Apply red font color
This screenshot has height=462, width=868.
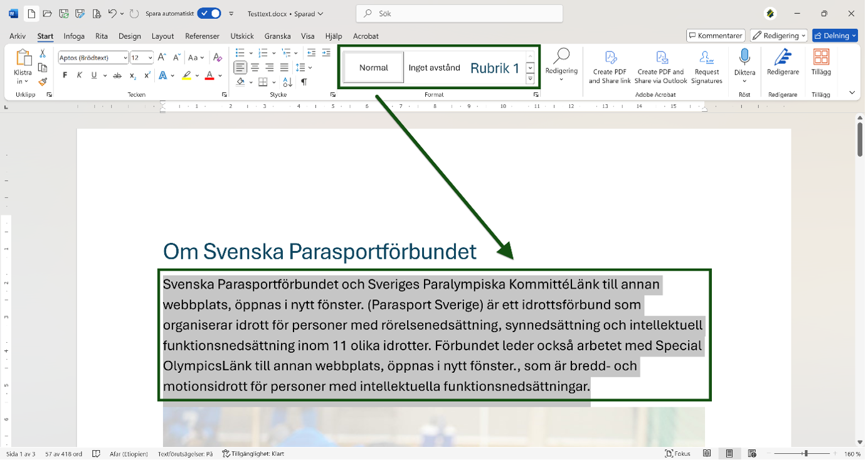pyautogui.click(x=209, y=75)
